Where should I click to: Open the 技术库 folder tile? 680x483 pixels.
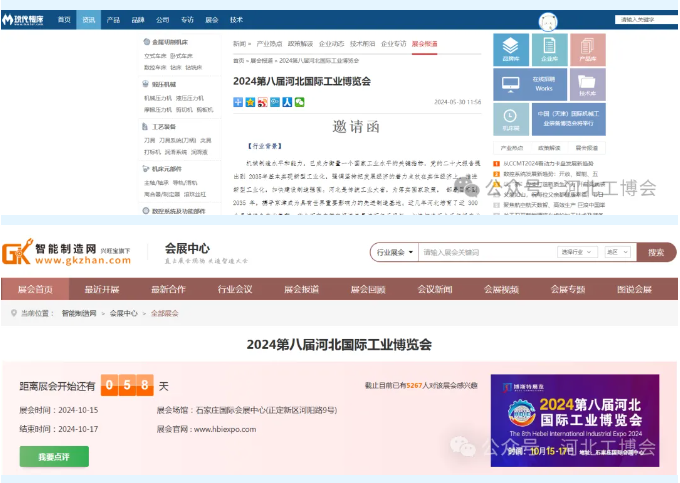(588, 84)
